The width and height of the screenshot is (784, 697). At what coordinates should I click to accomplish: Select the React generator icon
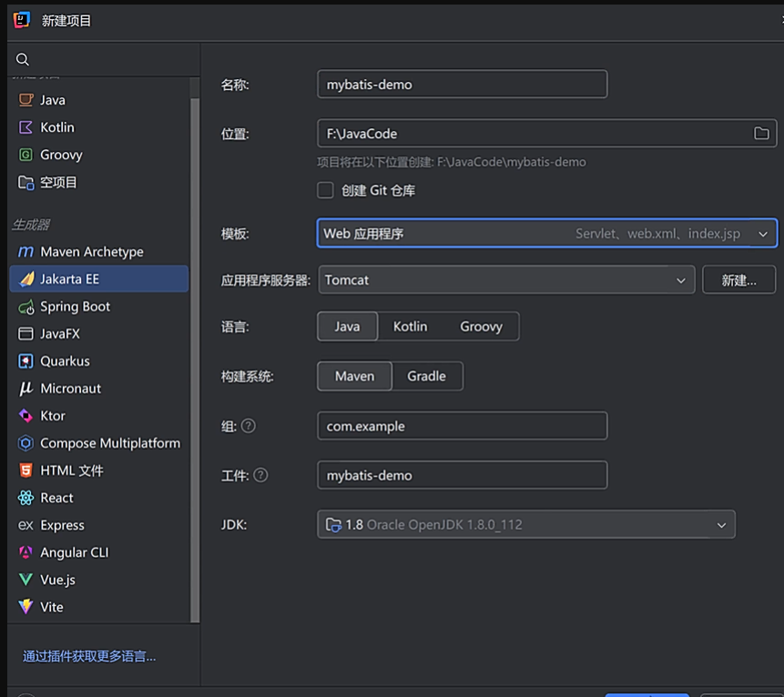(25, 498)
